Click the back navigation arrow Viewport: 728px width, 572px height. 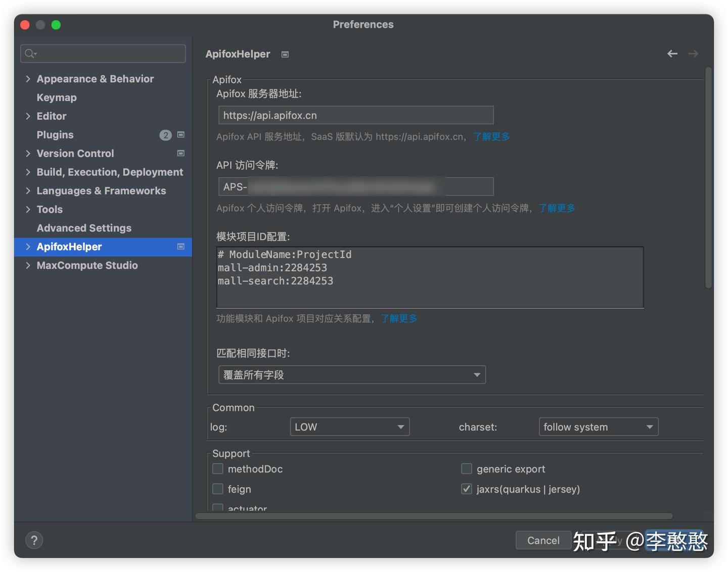672,53
